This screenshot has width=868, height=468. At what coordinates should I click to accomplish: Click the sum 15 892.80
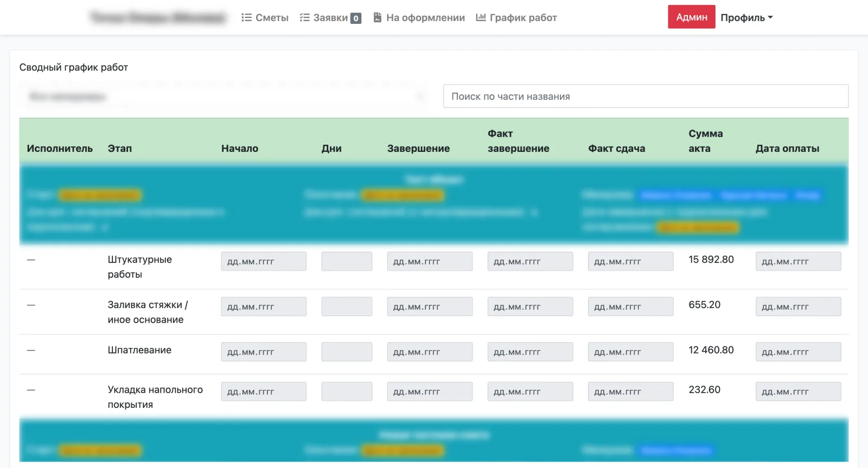[711, 260]
